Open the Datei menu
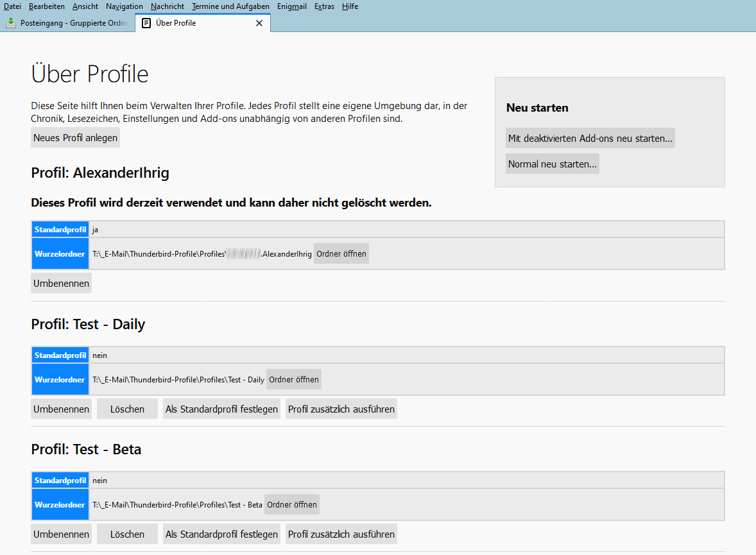Viewport: 756px width, 555px height. (x=12, y=6)
